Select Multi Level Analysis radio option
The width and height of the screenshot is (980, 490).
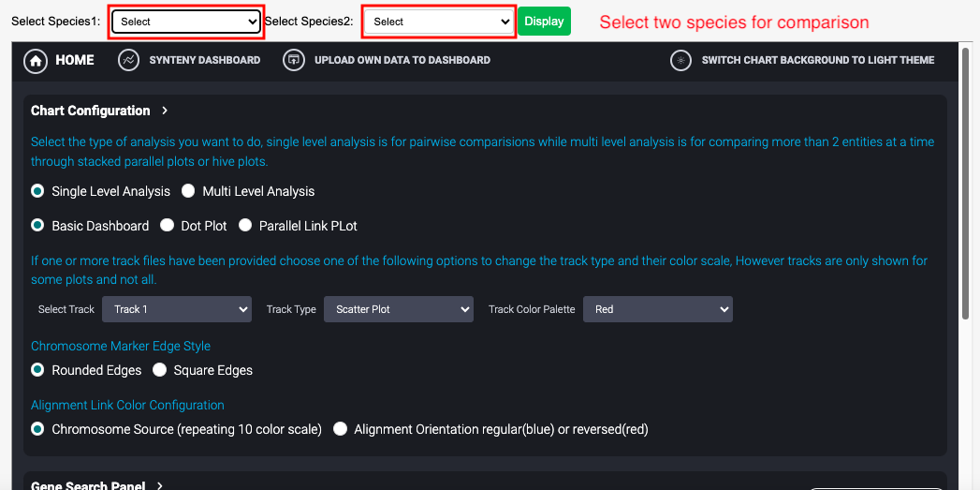[188, 191]
